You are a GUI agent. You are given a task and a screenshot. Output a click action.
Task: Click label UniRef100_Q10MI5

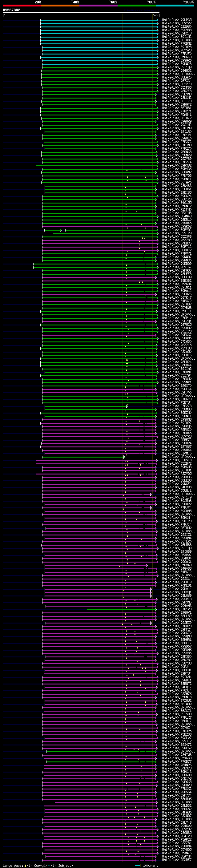click(177, 454)
